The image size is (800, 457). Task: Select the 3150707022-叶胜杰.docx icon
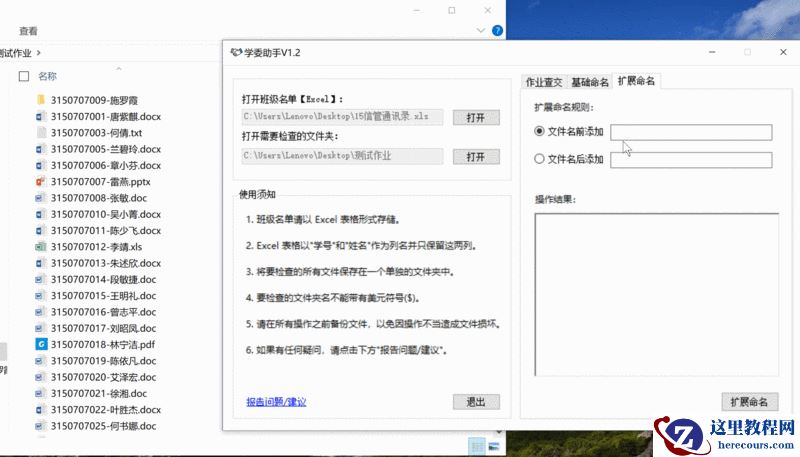tap(41, 410)
